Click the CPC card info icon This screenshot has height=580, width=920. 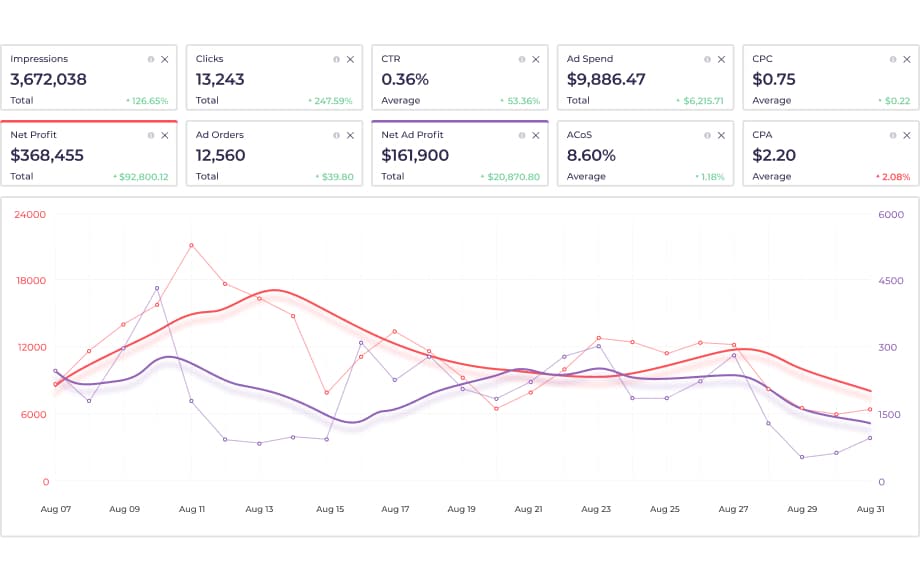[892, 60]
